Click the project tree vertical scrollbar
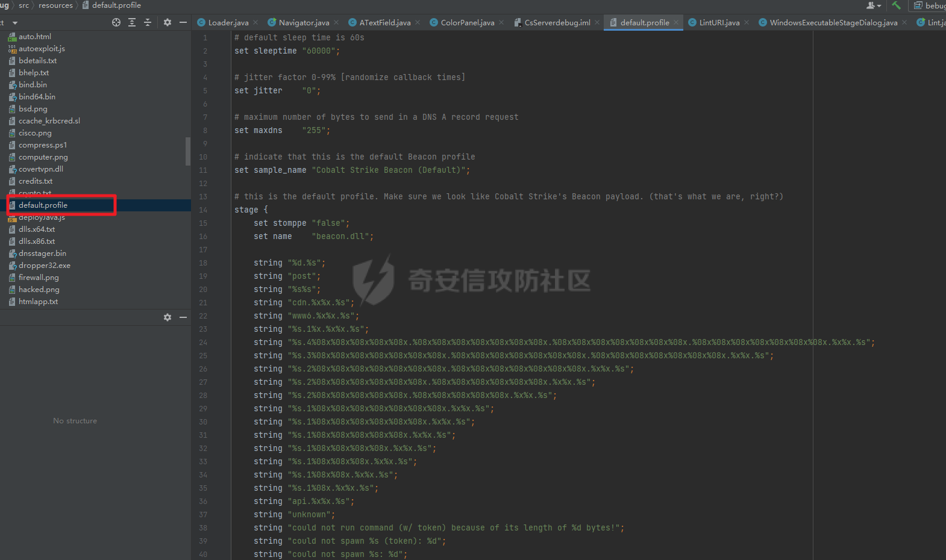Image resolution: width=946 pixels, height=560 pixels. (188, 152)
